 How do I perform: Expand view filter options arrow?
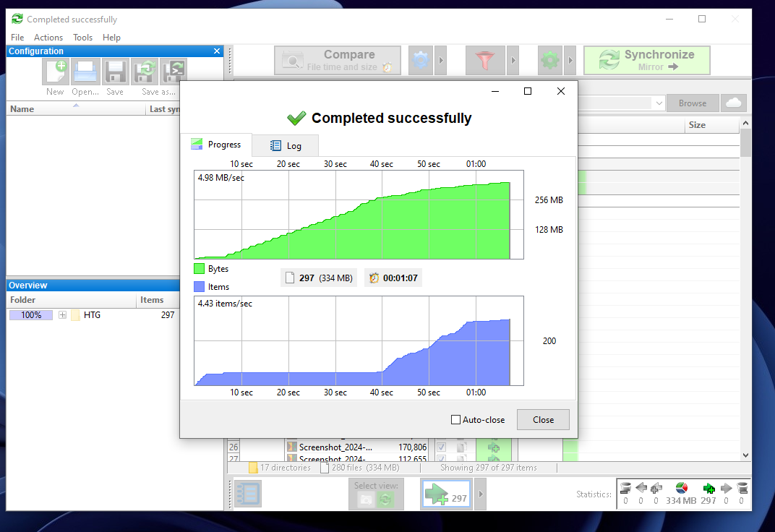pos(481,494)
